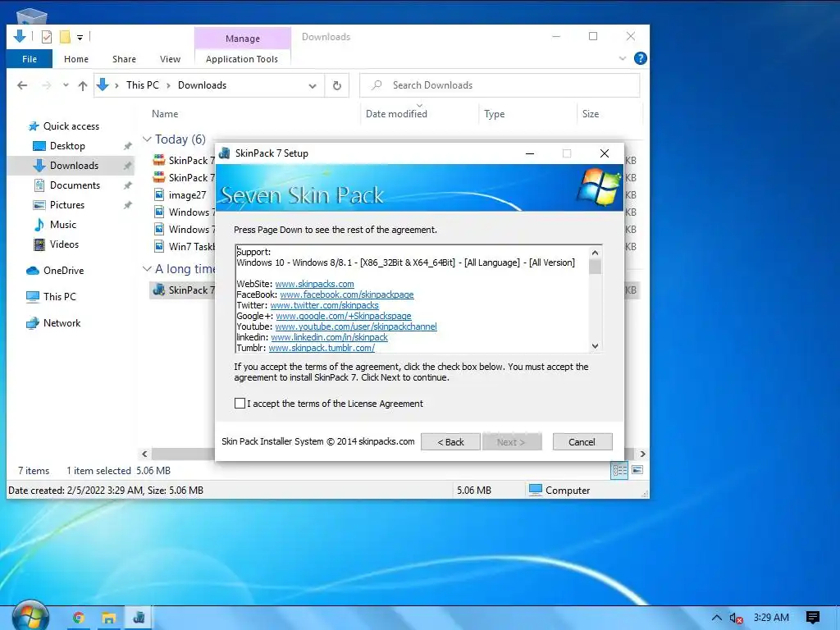Open the Google+ Skinpackspage link
Screen dimensions: 840x630
[x=344, y=316]
